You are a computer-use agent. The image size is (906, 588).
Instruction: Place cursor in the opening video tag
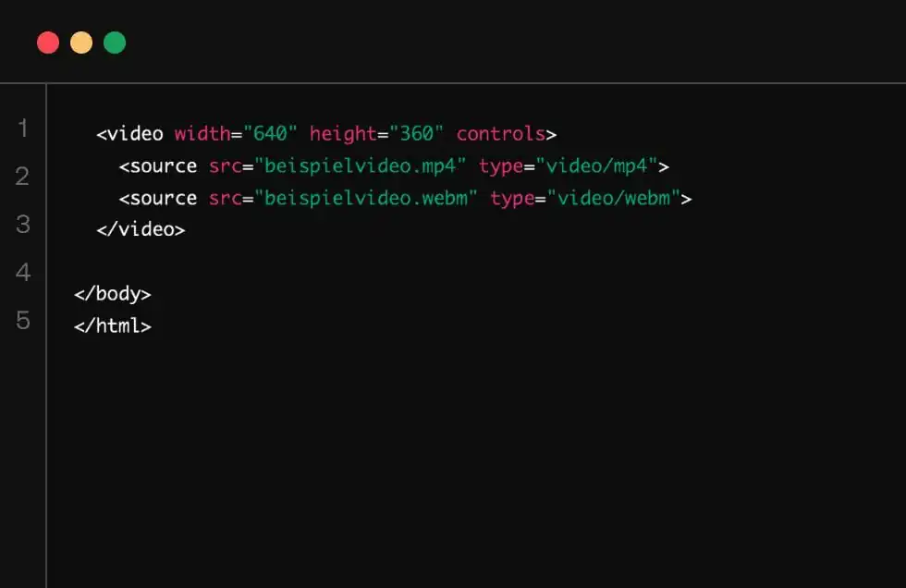click(130, 133)
